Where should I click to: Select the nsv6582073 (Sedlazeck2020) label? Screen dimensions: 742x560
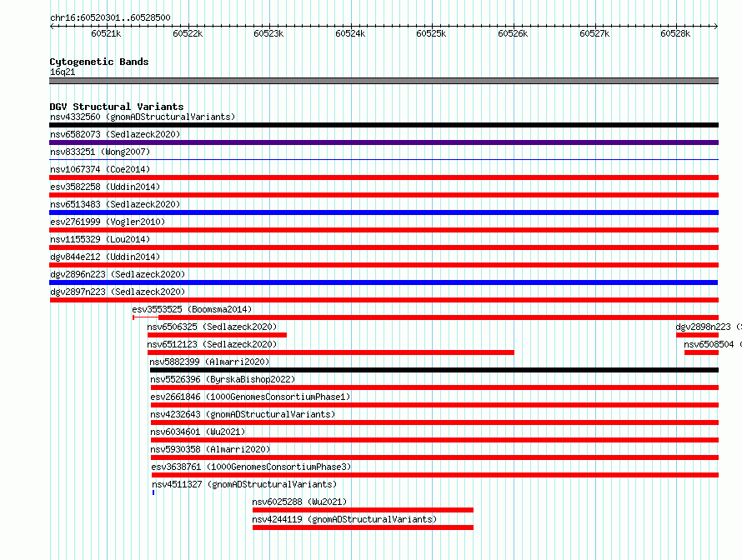tap(115, 134)
